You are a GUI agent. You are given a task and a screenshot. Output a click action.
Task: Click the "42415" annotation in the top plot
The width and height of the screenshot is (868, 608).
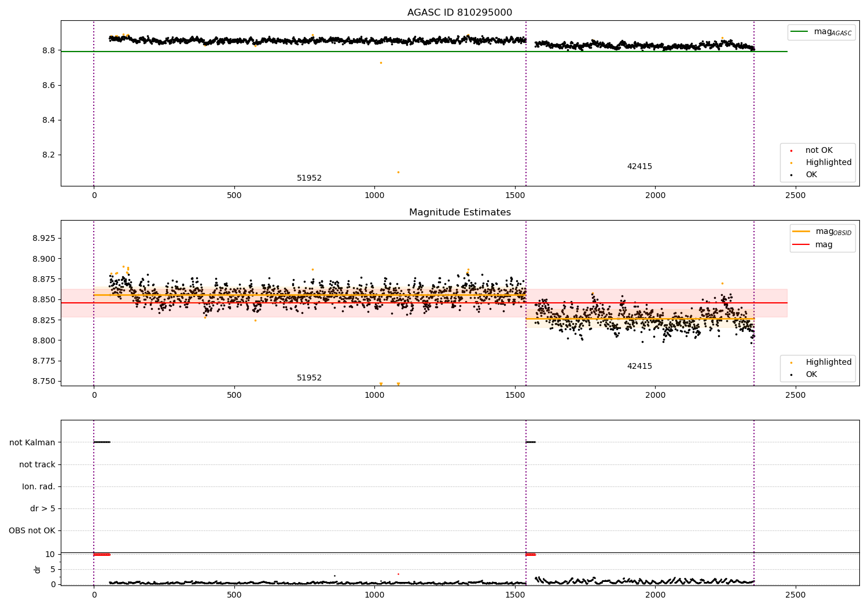[x=639, y=167]
